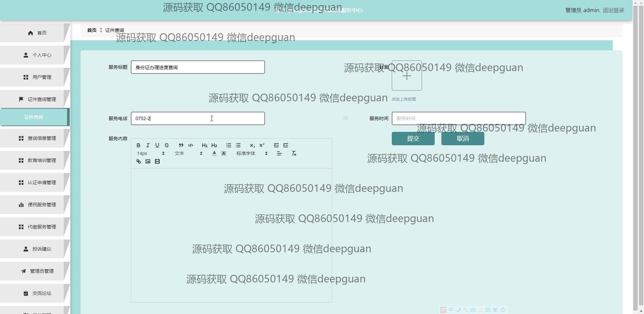This screenshot has height=314, width=644.
Task: Open 管理员管理 in the sidebar
Action: 35,271
